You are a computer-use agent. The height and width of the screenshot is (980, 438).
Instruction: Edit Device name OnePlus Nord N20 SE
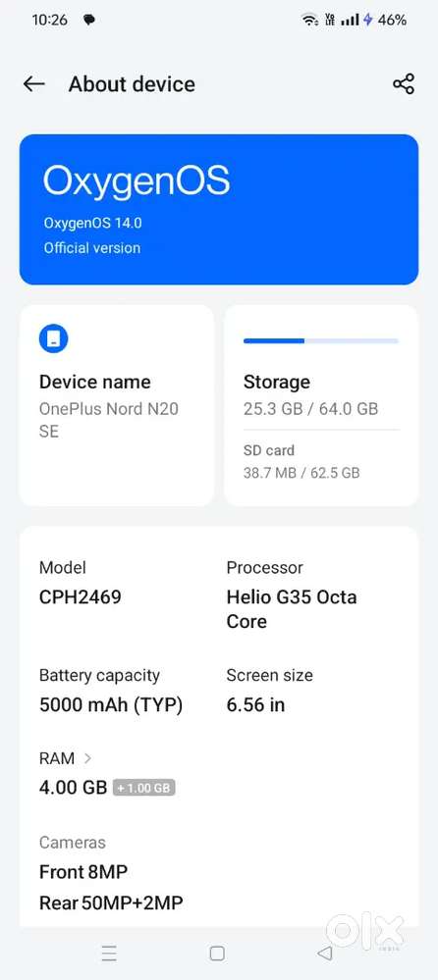(x=117, y=405)
